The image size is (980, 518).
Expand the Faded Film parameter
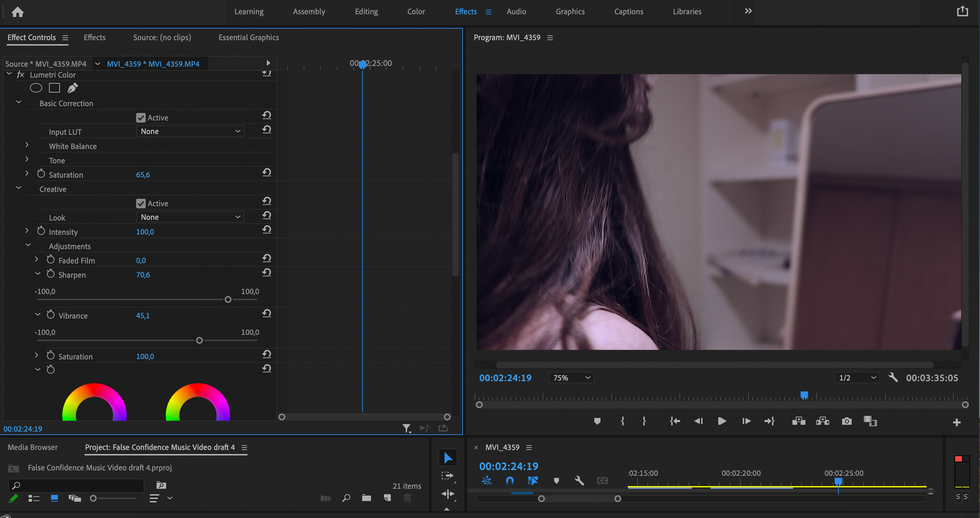[36, 259]
